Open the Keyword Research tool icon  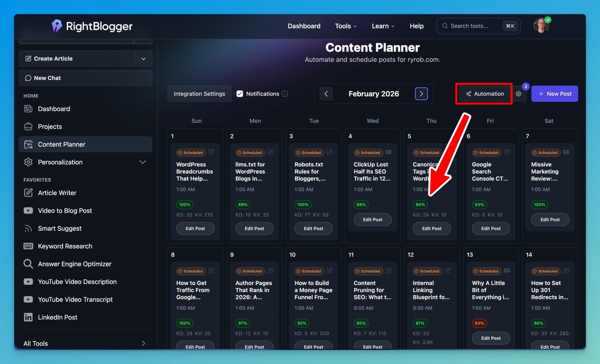coord(28,246)
